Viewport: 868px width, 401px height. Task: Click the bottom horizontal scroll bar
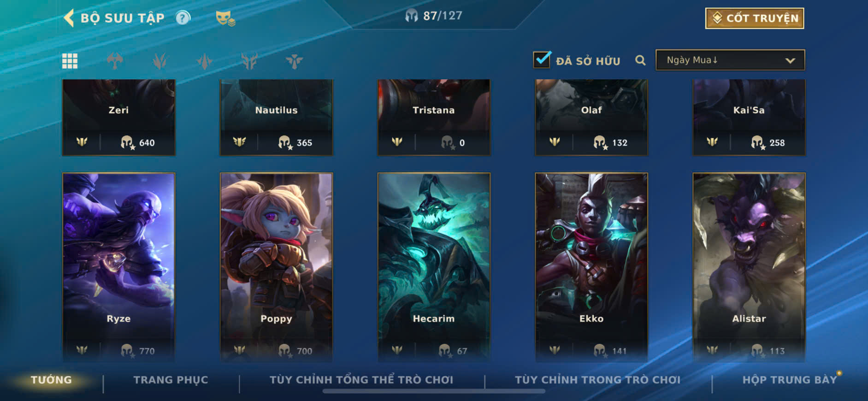click(x=434, y=391)
